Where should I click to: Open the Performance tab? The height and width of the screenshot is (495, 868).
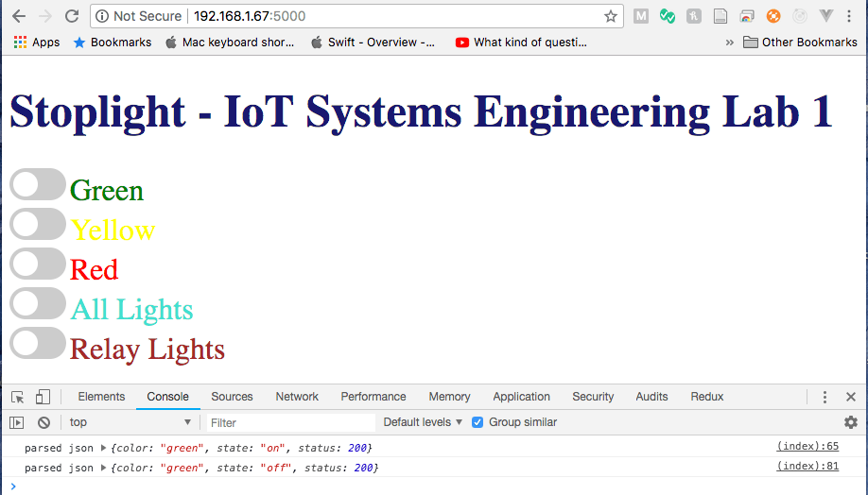coord(373,397)
